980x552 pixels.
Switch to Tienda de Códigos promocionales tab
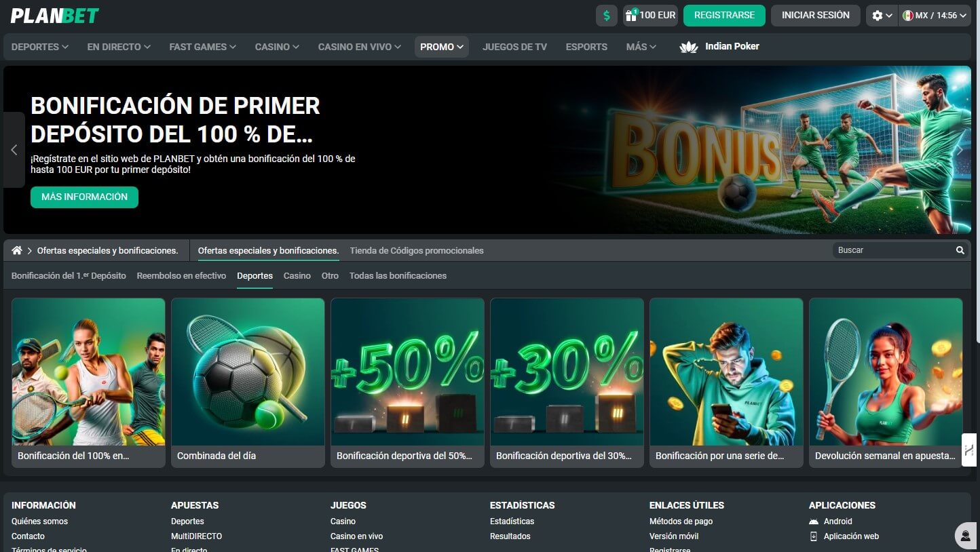tap(417, 250)
